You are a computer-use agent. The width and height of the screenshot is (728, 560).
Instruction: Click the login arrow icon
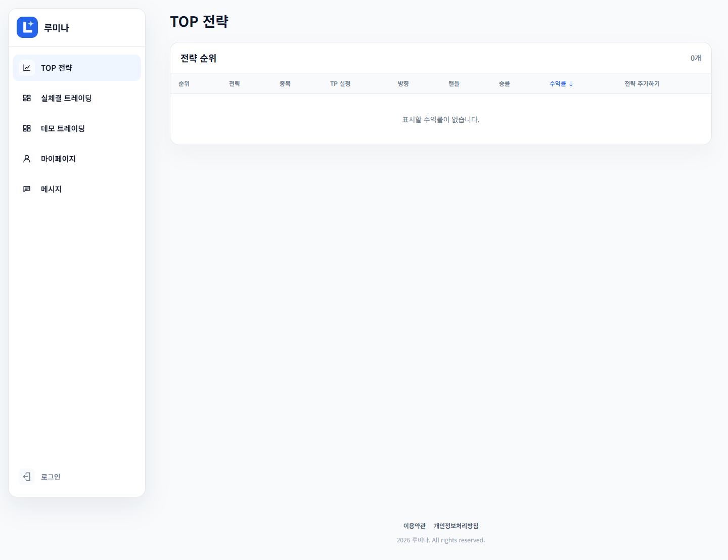click(27, 477)
